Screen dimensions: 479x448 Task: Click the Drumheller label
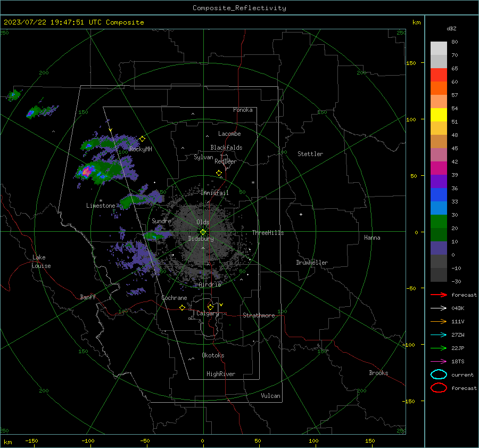312,263
